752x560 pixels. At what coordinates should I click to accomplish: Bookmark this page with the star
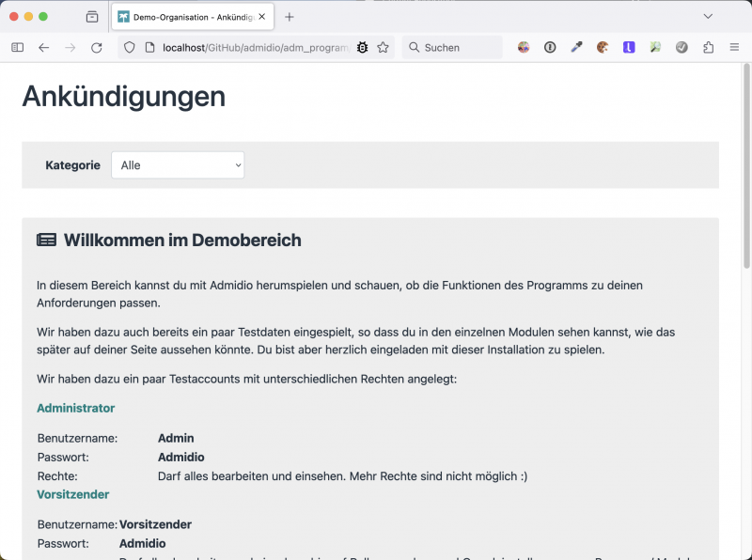click(383, 47)
